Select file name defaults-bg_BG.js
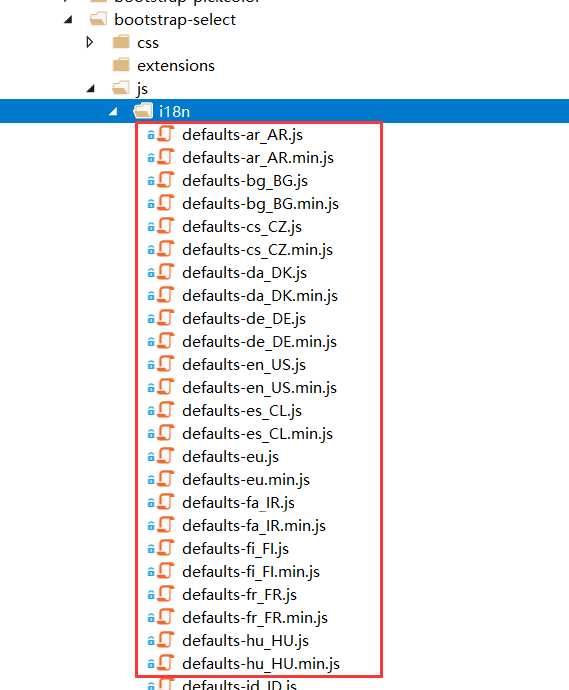Image resolution: width=569 pixels, height=690 pixels. coord(245,181)
